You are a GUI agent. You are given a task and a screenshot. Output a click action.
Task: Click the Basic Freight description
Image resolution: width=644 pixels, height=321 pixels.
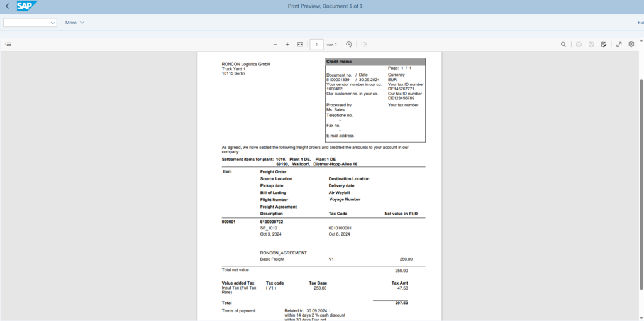(272, 259)
